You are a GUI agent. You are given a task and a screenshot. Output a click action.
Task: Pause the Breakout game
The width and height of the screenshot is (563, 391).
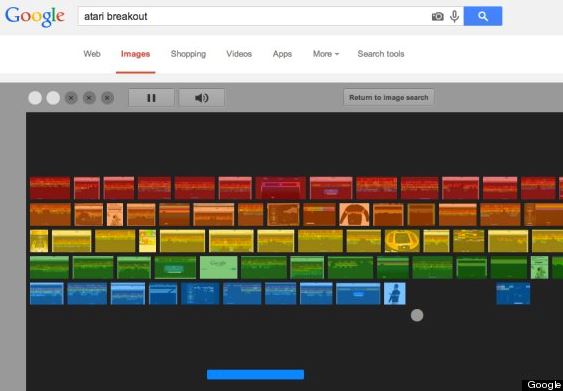tap(151, 98)
